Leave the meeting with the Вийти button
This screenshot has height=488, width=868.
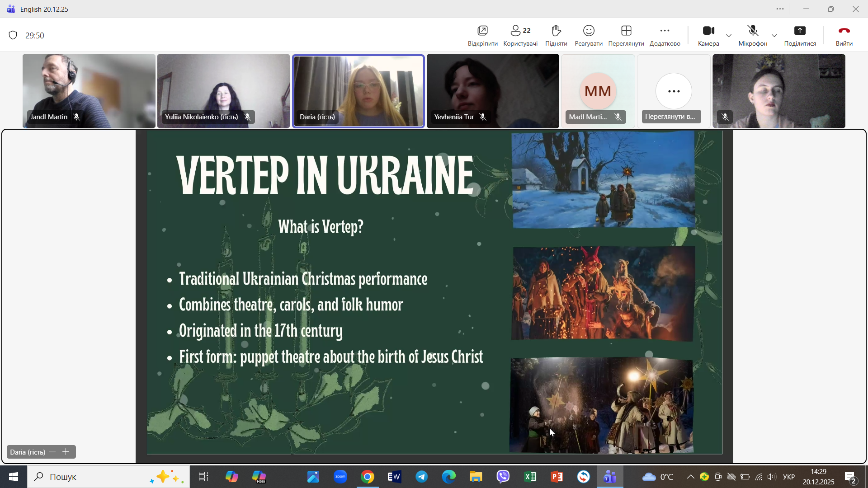844,35
